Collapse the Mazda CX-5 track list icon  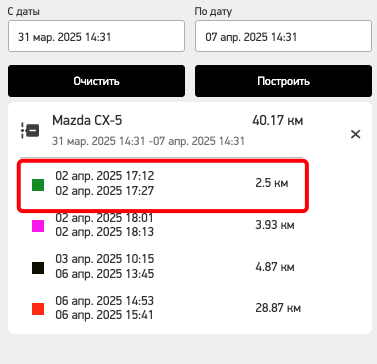click(x=30, y=130)
